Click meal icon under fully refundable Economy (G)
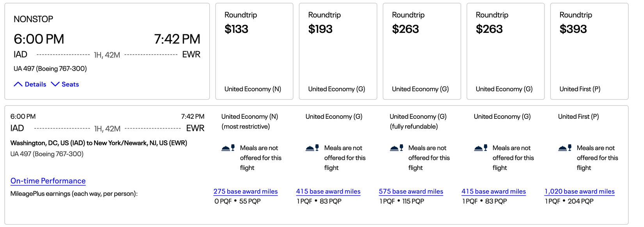This screenshot has width=644, height=227. click(397, 148)
